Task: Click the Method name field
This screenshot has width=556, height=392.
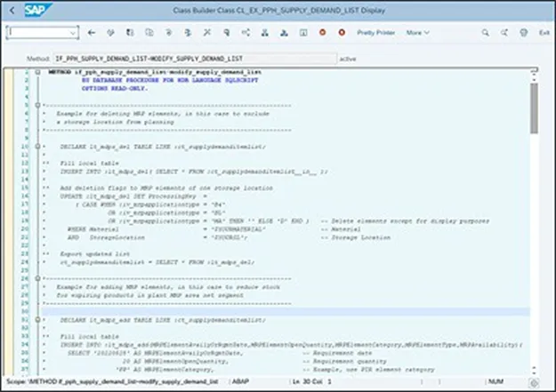Action: click(195, 59)
